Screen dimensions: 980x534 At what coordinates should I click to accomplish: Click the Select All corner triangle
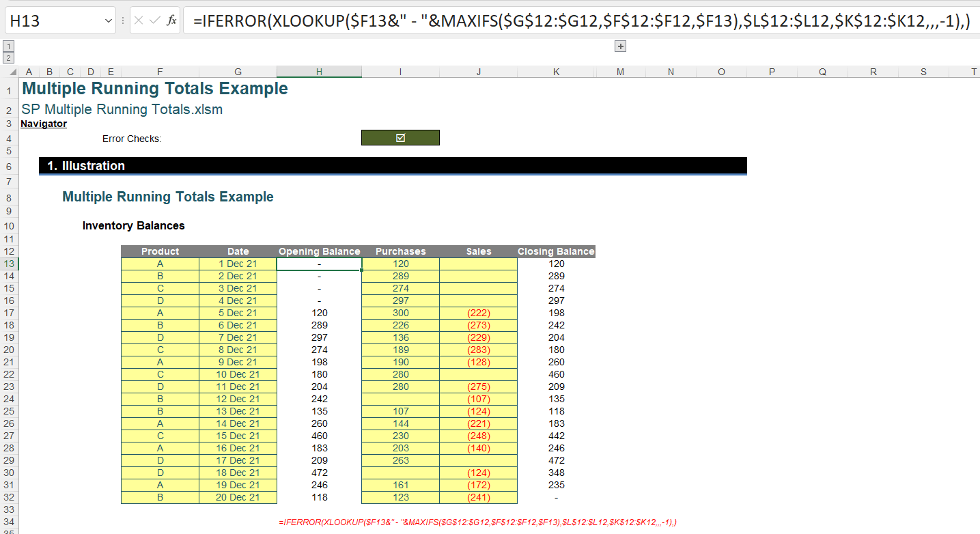coord(10,72)
